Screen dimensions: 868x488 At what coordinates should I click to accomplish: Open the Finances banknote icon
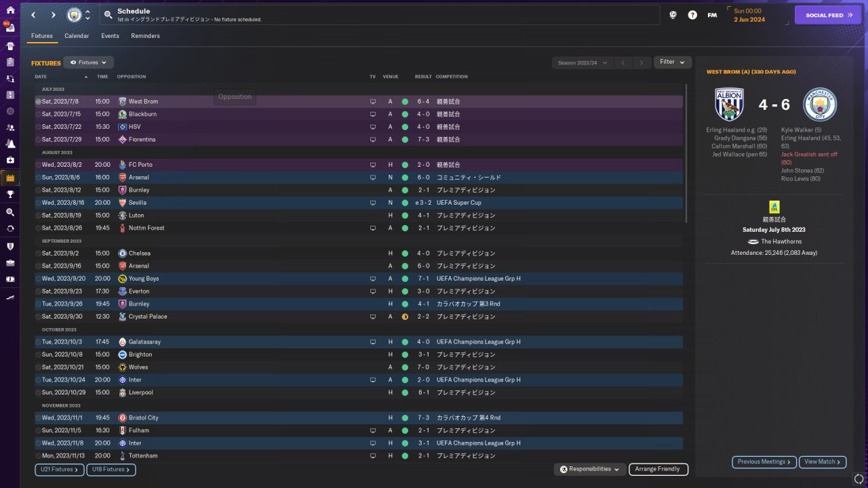click(x=9, y=279)
